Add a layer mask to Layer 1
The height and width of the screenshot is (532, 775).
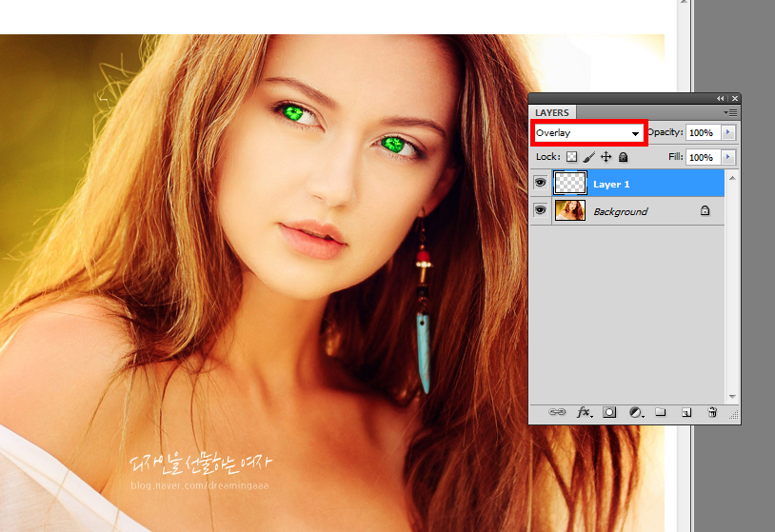[x=610, y=412]
